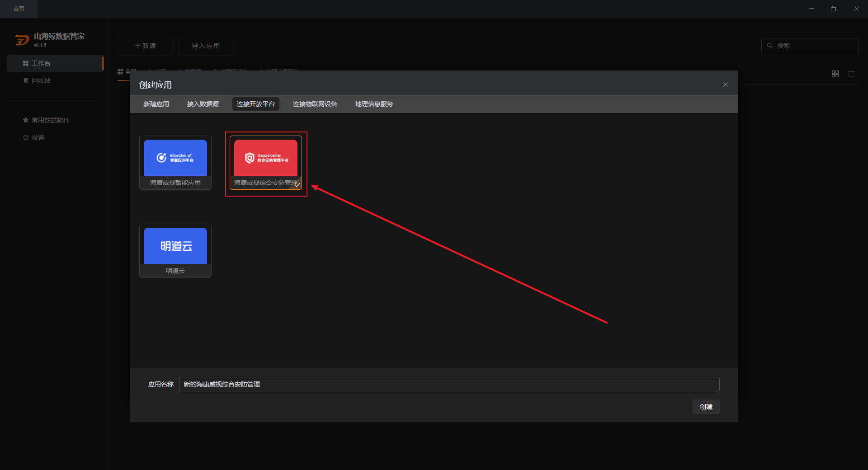Select the 海康威视综合安防管理 platform card
Viewport: 868px width, 470px height.
[266, 163]
